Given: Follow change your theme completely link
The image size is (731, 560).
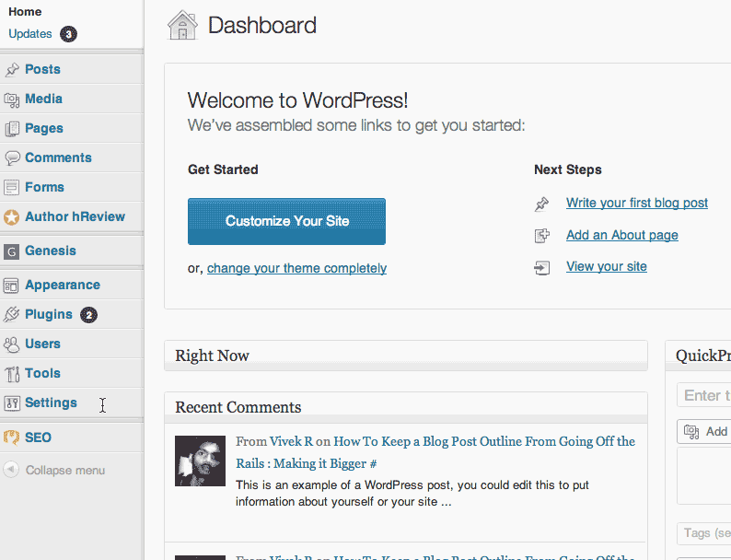Looking at the screenshot, I should coord(297,268).
